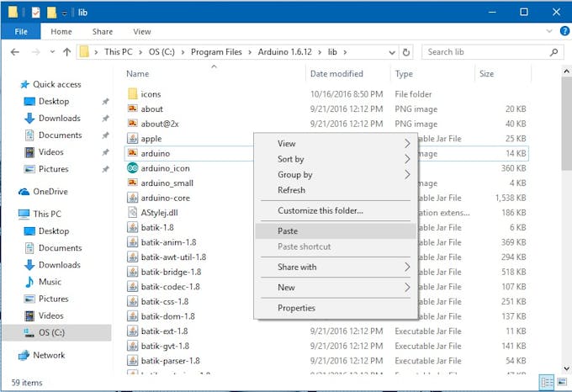Open OneDrive in the navigation pane
This screenshot has width=572, height=392.
tap(50, 192)
